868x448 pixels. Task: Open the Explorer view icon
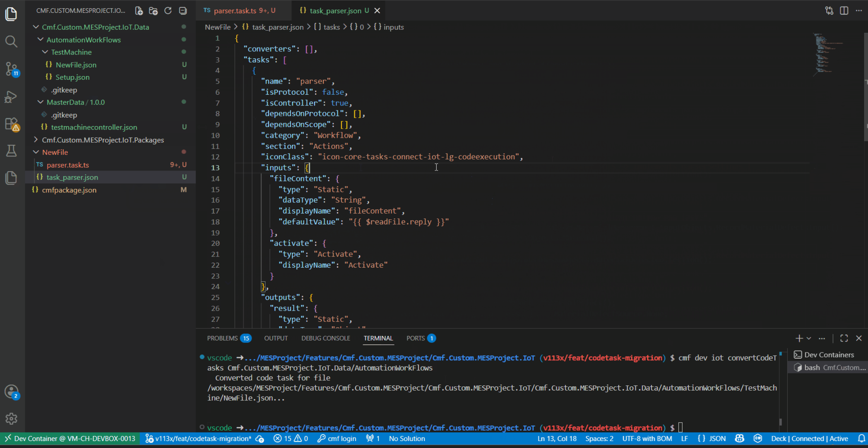(x=11, y=14)
